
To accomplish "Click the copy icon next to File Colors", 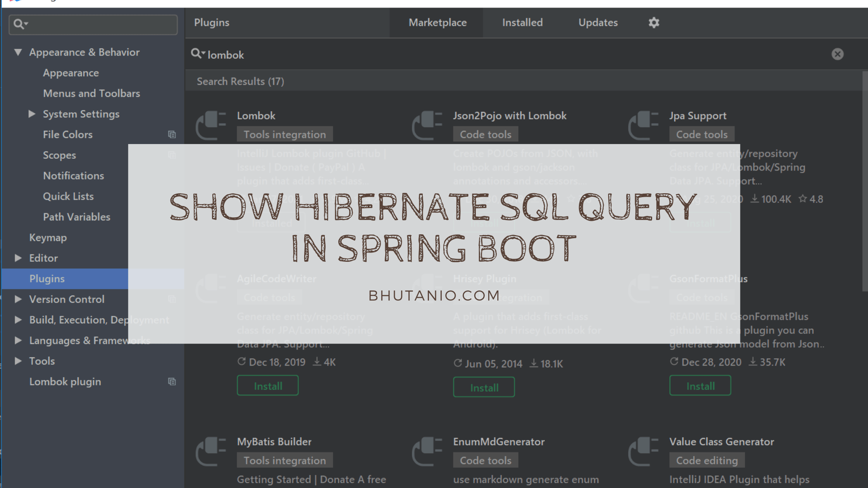I will (x=172, y=134).
